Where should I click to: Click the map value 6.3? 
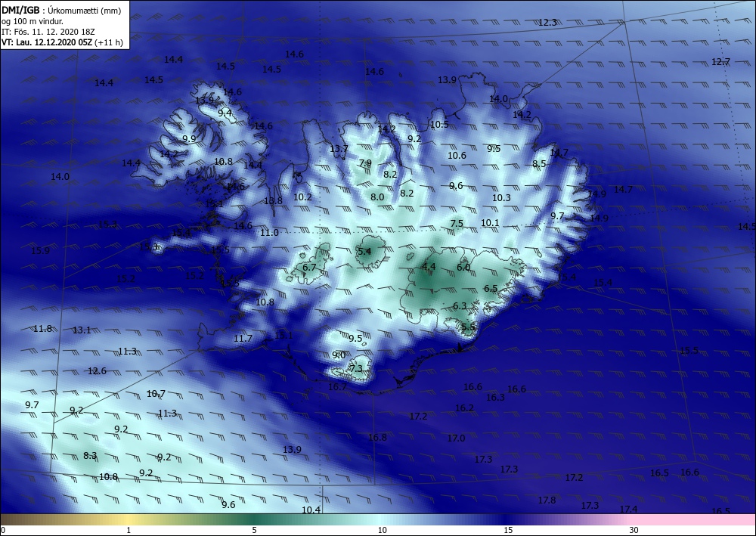[x=460, y=305]
